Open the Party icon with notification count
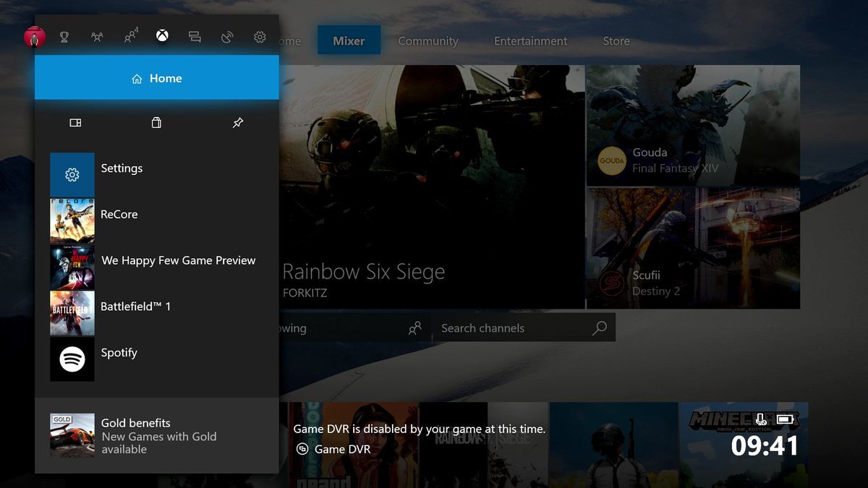 [x=130, y=36]
